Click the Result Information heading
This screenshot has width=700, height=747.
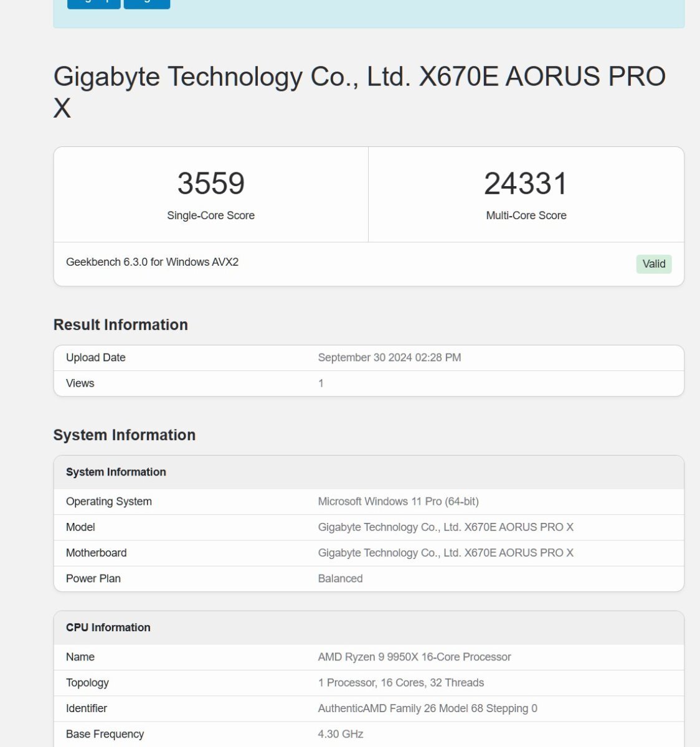click(x=121, y=325)
